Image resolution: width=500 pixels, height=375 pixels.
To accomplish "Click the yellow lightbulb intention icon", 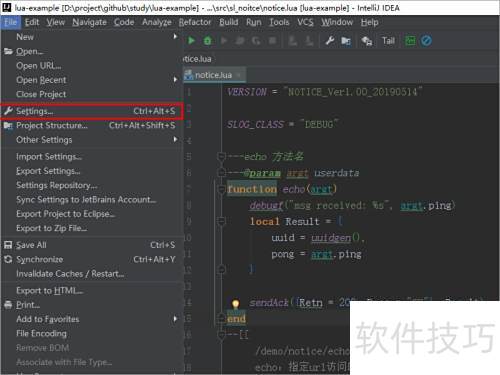I will point(236,304).
